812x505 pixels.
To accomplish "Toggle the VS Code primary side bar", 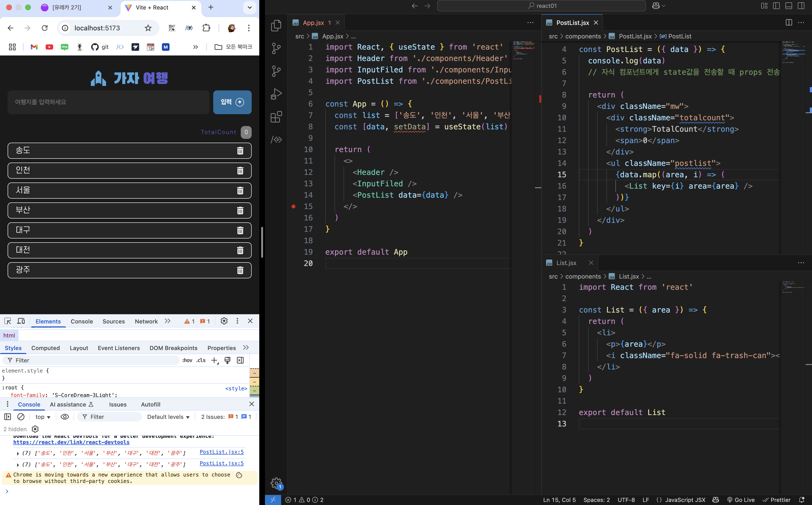I will coord(776,6).
